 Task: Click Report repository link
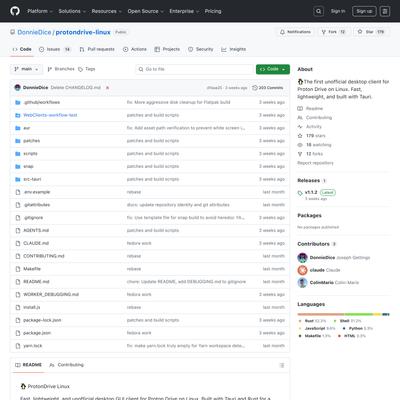315,163
